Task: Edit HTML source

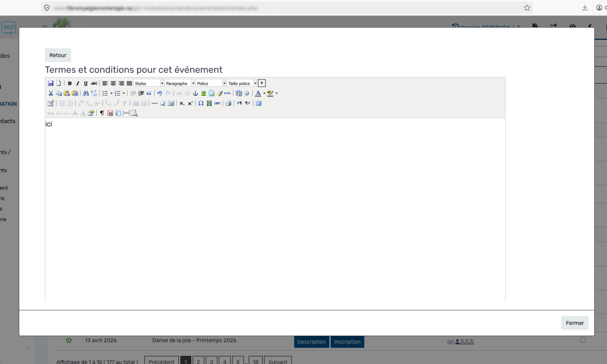Action: click(228, 93)
